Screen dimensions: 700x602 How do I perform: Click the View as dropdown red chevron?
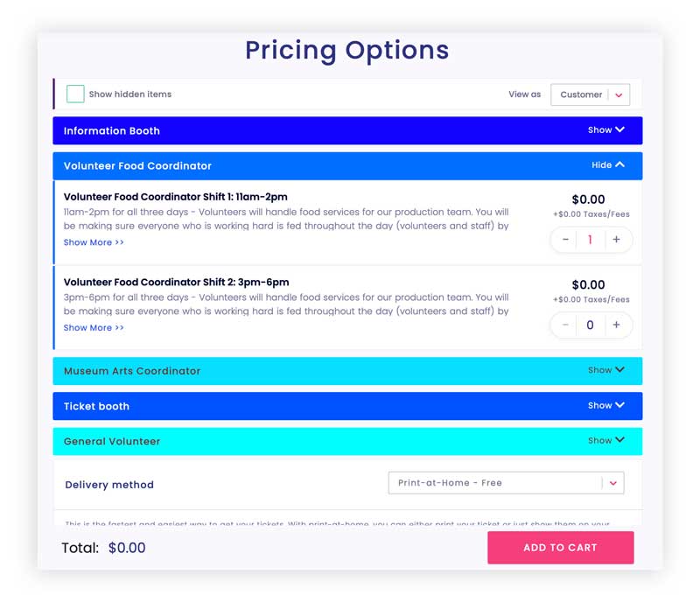click(x=619, y=94)
